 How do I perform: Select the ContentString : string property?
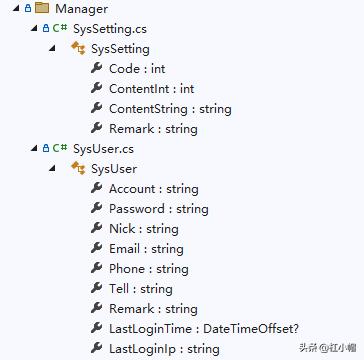(170, 109)
